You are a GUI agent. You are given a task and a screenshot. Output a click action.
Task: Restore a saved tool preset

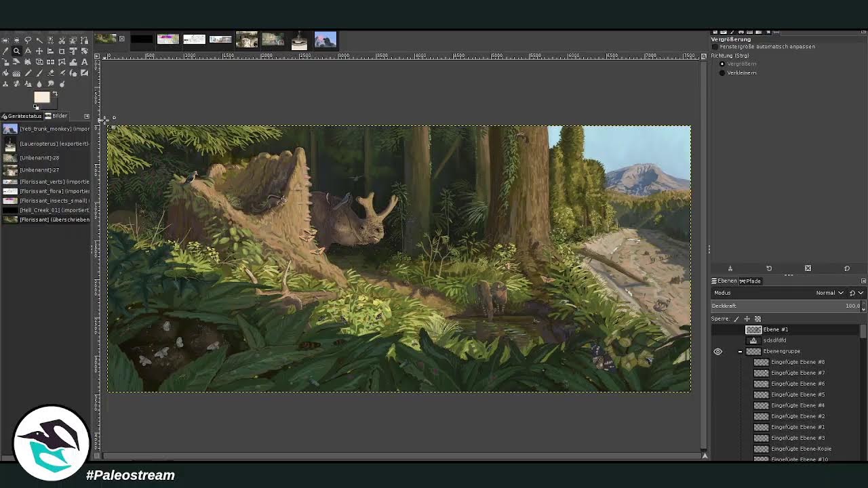tap(769, 268)
